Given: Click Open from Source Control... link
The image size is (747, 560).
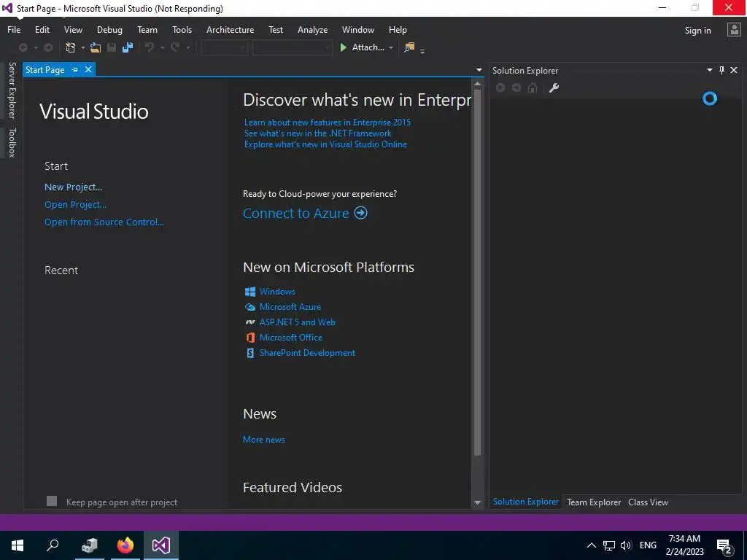Looking at the screenshot, I should pos(104,222).
